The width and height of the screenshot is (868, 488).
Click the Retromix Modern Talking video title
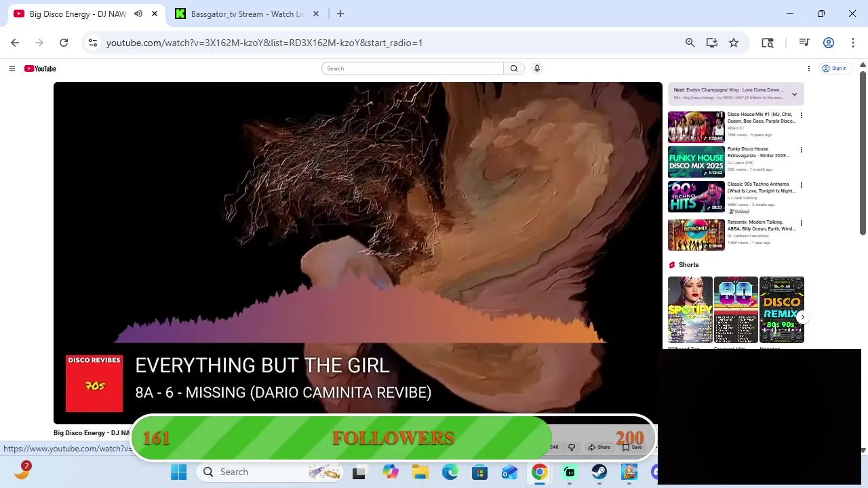pos(761,226)
